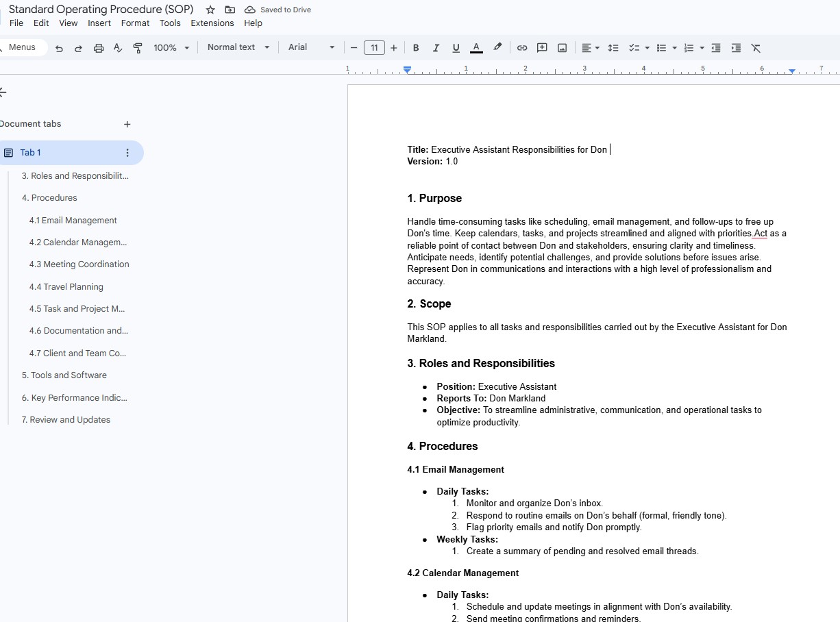Jump to 7. Review and Updates outline entry
The image size is (840, 622).
[66, 420]
